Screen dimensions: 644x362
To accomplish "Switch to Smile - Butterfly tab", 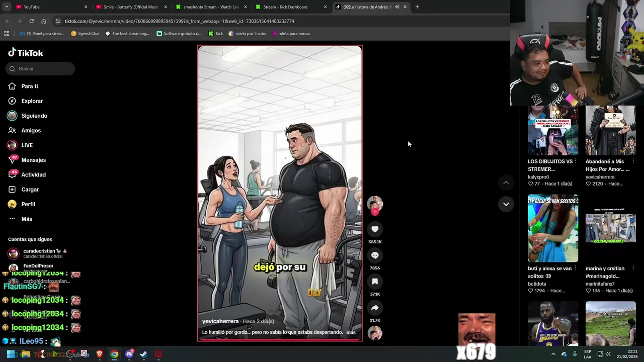I will click(x=131, y=7).
